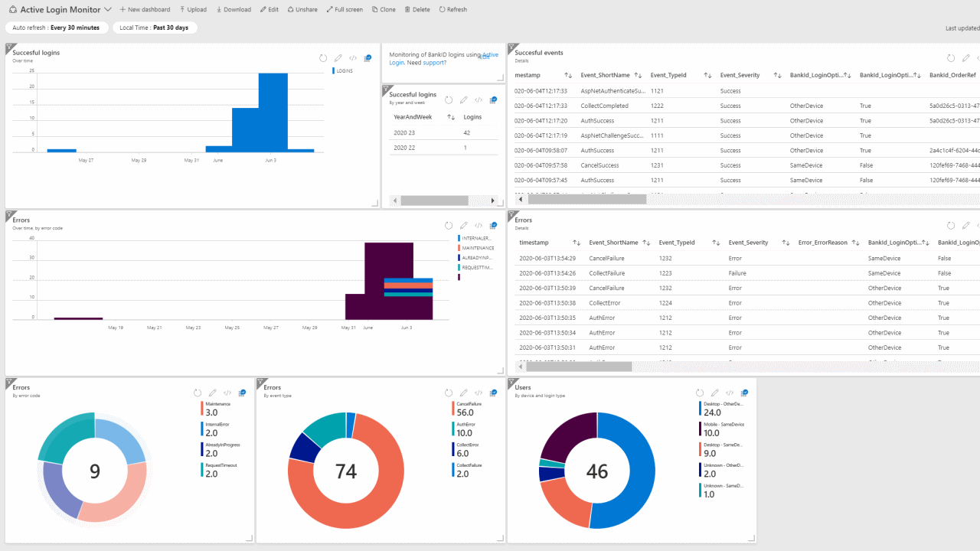Refresh the Errors details table tile

(x=951, y=226)
